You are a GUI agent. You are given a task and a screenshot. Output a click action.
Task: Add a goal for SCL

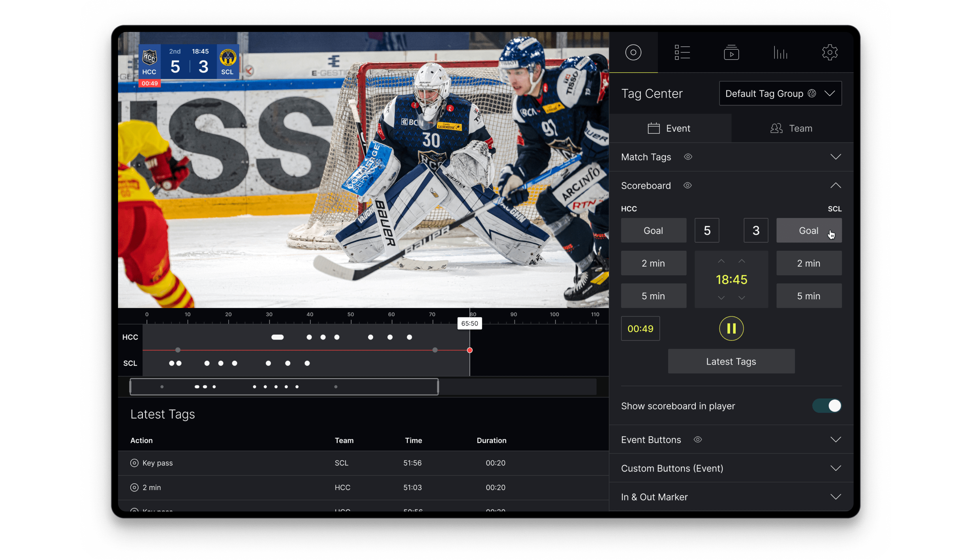(x=809, y=230)
